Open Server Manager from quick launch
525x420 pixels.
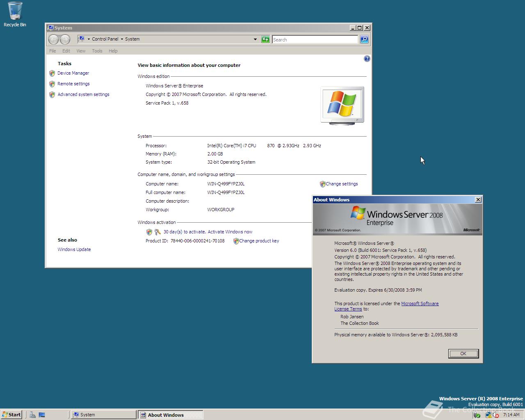point(32,415)
